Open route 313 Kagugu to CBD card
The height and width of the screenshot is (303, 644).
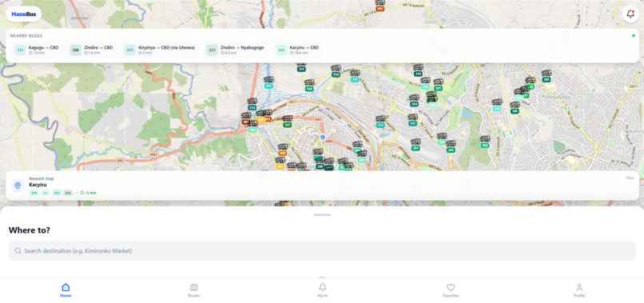[37, 50]
